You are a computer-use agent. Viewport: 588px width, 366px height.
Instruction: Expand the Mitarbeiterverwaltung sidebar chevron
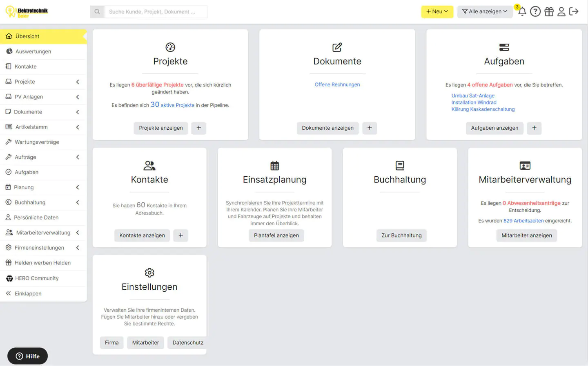pyautogui.click(x=78, y=233)
